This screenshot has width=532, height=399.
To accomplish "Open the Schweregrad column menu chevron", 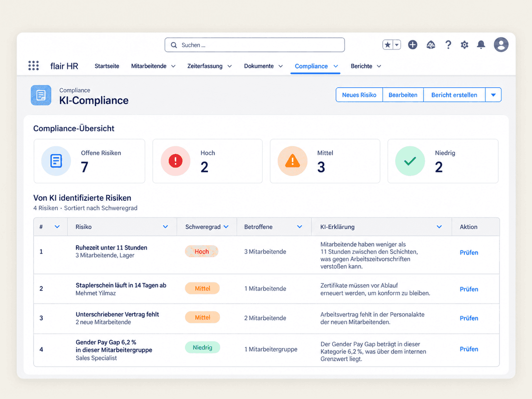I will click(226, 227).
